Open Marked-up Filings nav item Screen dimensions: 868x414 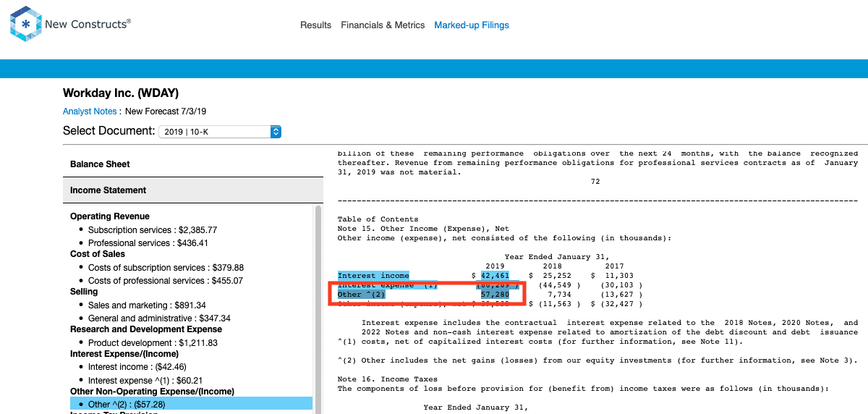click(472, 25)
